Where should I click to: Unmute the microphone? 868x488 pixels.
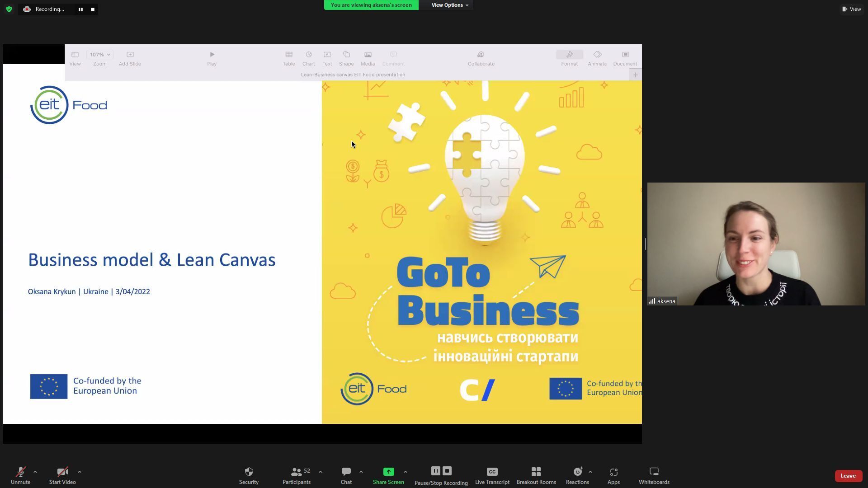pyautogui.click(x=20, y=476)
